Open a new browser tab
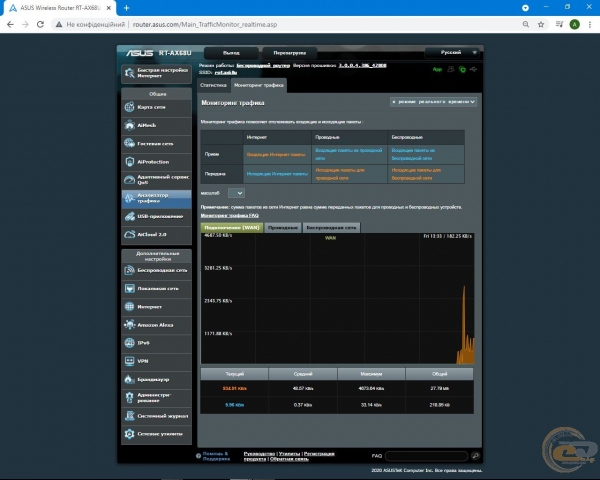Screen dimensions: 600x480 pos(126,8)
